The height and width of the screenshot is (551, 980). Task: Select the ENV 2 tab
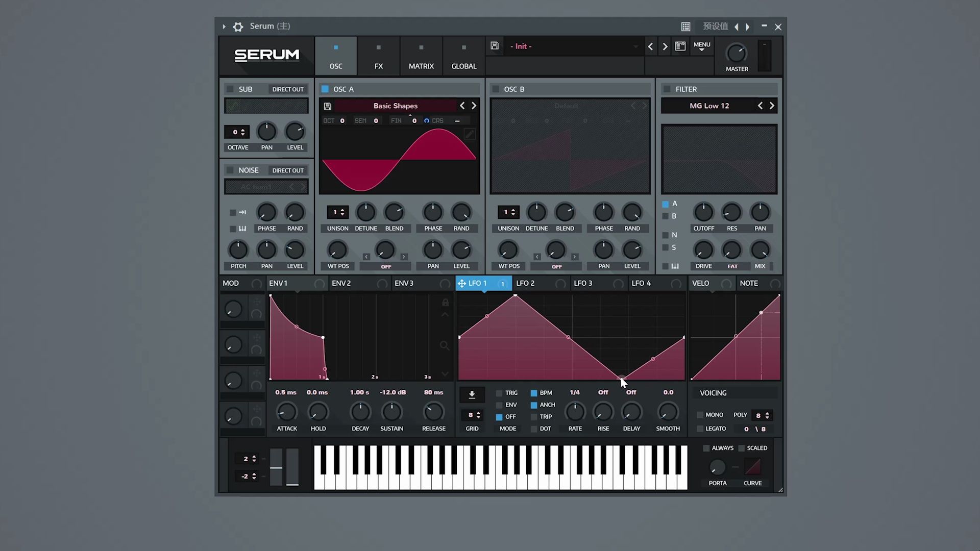(359, 283)
